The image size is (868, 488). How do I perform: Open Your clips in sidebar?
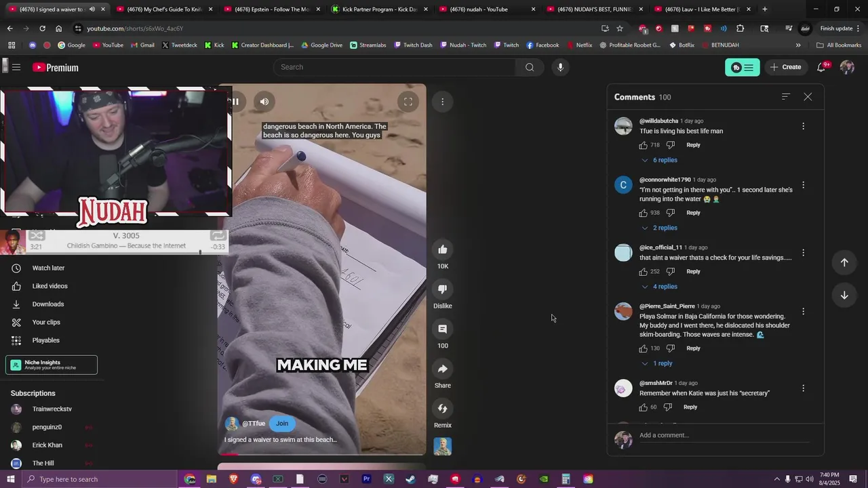coord(46,323)
